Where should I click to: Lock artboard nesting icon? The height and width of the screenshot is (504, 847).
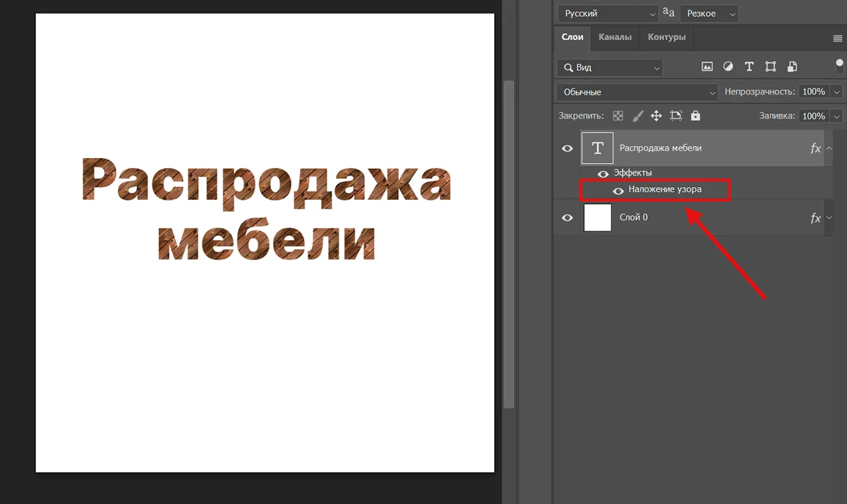(x=676, y=116)
